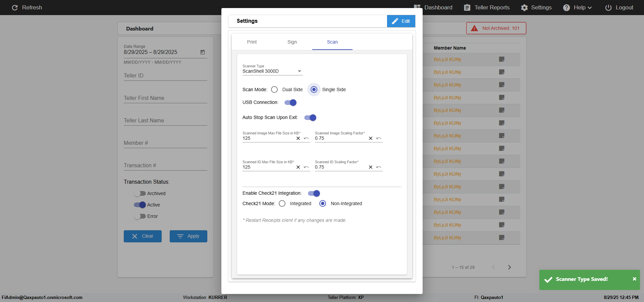Click the Edit pencil button
644x302 pixels.
coord(401,21)
